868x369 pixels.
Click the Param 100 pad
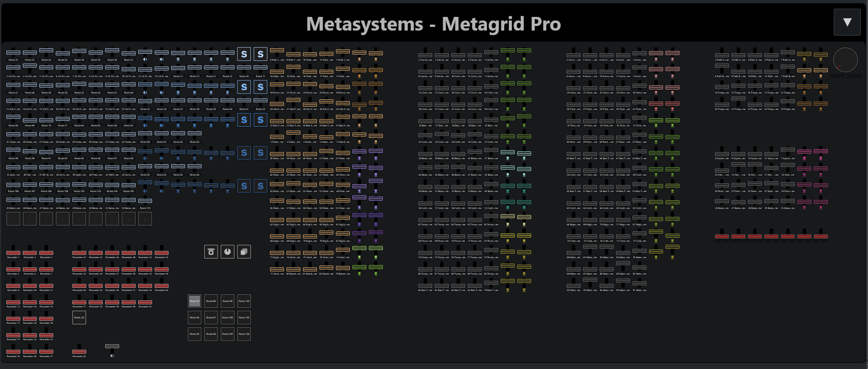[x=228, y=317]
